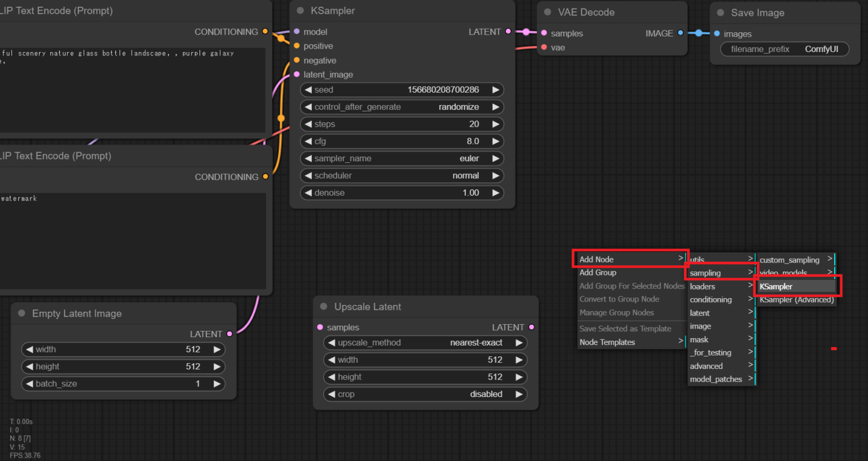The height and width of the screenshot is (461, 868).
Task: Decrease the cfg value with left arrow
Action: click(308, 141)
